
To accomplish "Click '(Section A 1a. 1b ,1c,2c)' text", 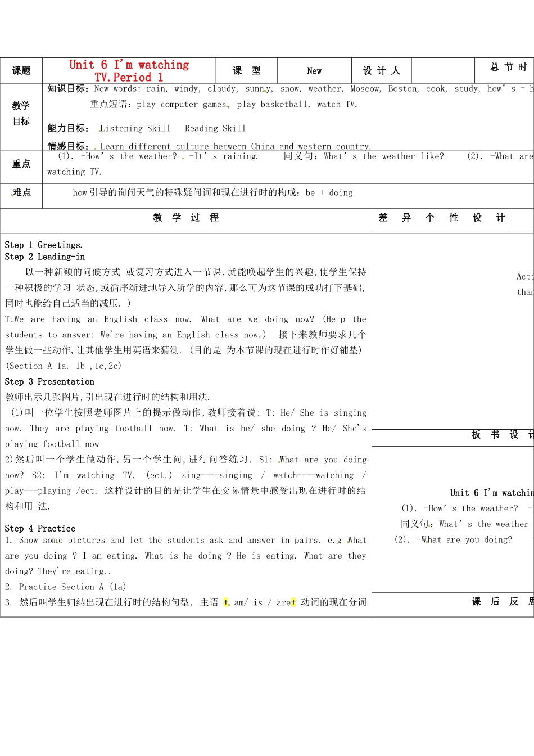I will 63,366.
